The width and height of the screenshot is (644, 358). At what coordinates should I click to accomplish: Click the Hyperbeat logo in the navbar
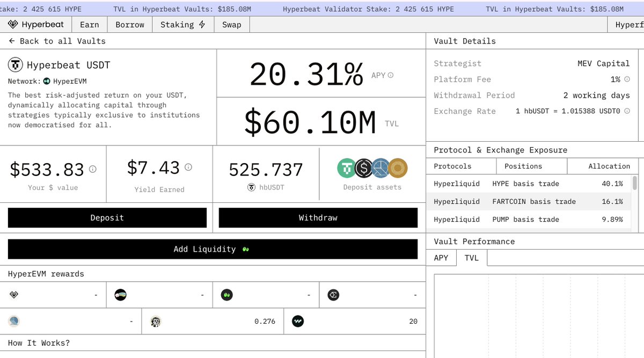pyautogui.click(x=35, y=25)
